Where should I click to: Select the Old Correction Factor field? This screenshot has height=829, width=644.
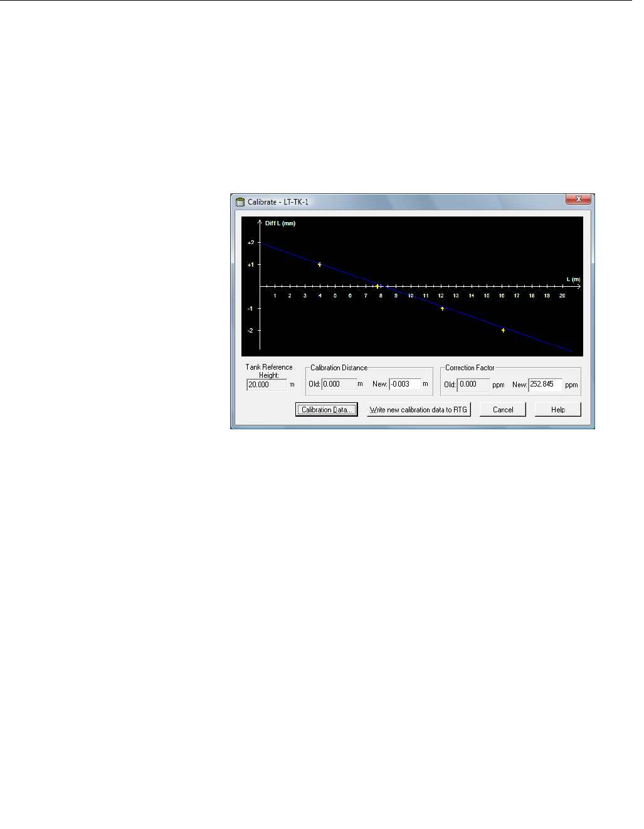click(x=473, y=384)
